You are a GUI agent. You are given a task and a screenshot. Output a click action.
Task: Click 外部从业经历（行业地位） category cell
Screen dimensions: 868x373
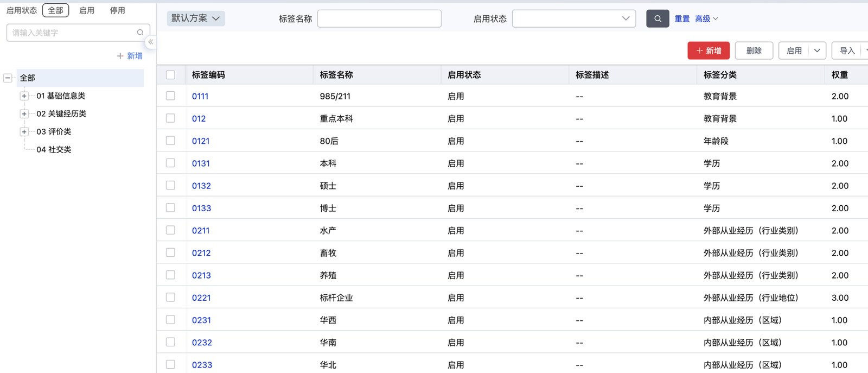(751, 298)
